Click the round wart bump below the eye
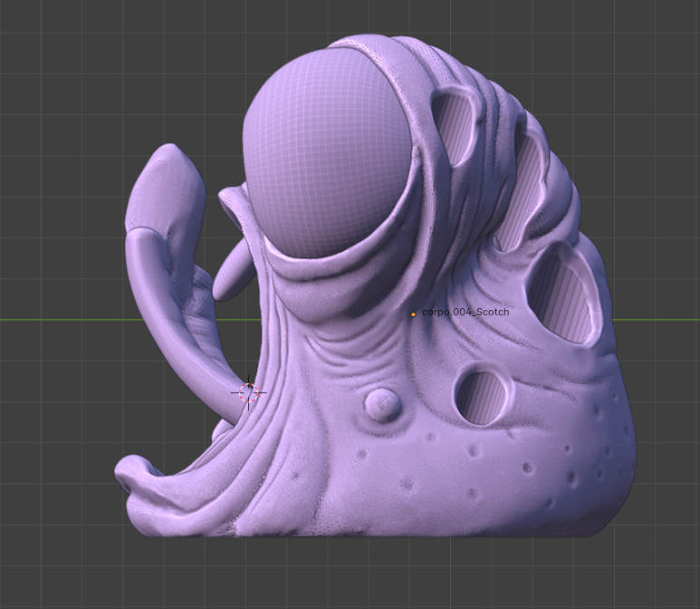700x609 pixels. pos(381,403)
